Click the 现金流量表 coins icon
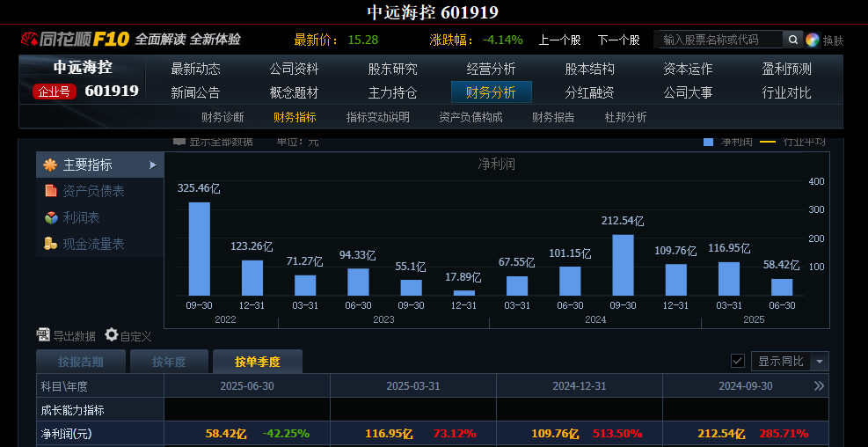Image resolution: width=868 pixels, height=447 pixels. click(51, 244)
